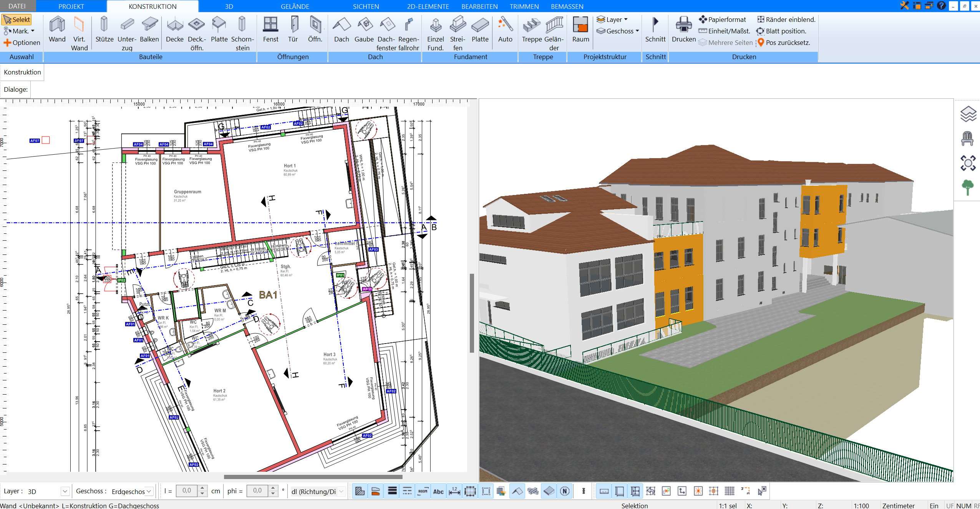Toggle Abc text visibility button
Screen dimensions: 980x509
coord(438,491)
